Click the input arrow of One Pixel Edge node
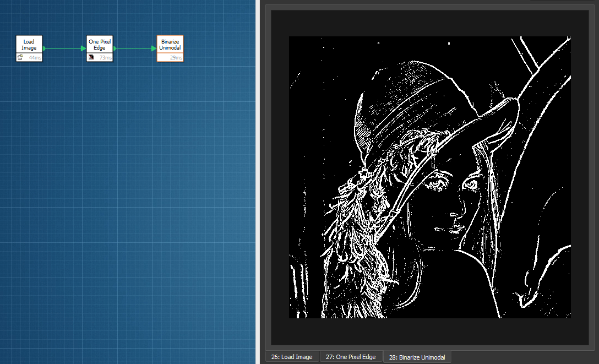Viewport: 599px width, 364px height. [84, 48]
